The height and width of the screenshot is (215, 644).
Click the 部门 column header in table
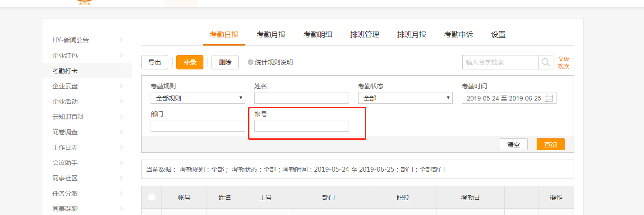click(328, 197)
